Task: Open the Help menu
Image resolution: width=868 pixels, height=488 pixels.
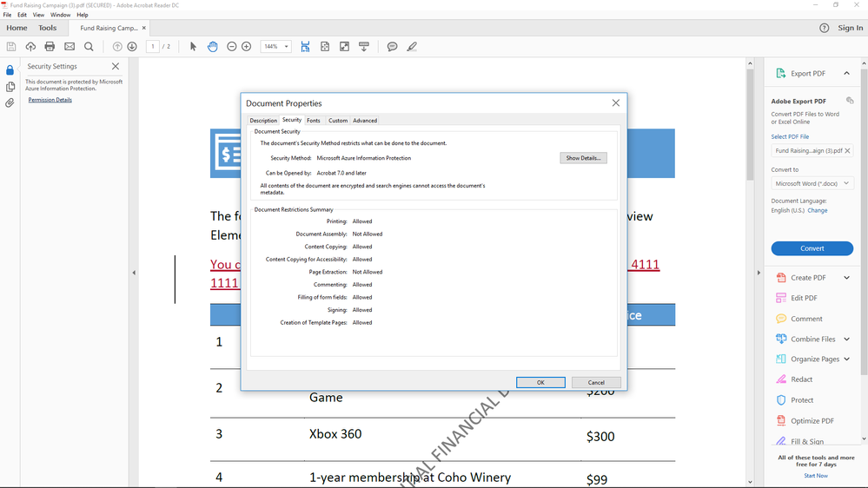Action: click(x=83, y=15)
